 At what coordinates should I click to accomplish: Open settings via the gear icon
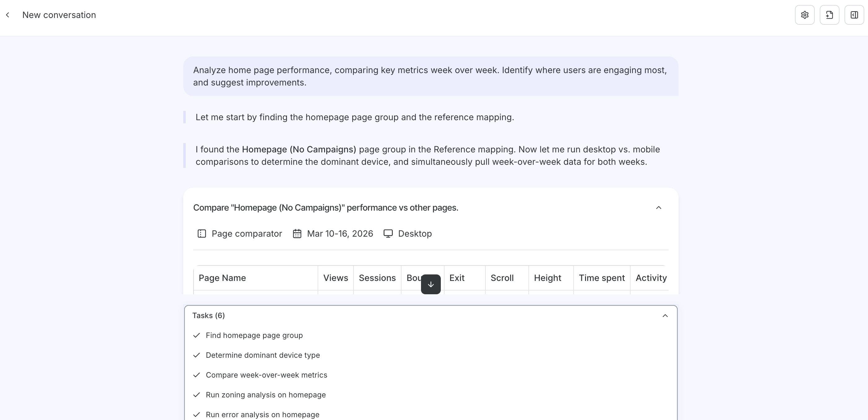(805, 15)
